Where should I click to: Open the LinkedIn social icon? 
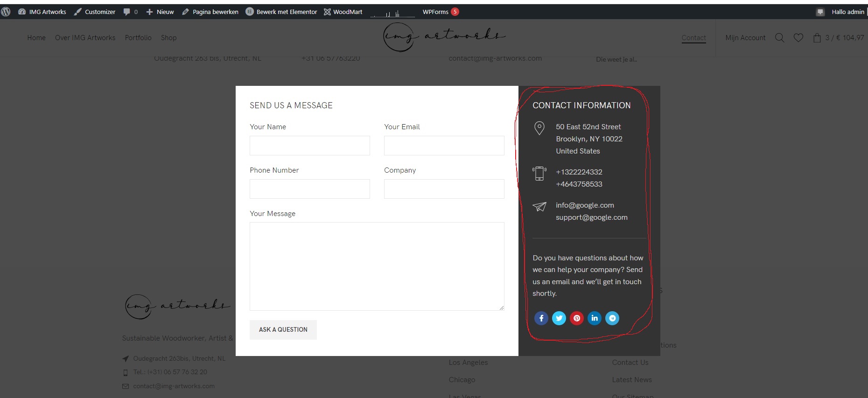click(x=595, y=318)
